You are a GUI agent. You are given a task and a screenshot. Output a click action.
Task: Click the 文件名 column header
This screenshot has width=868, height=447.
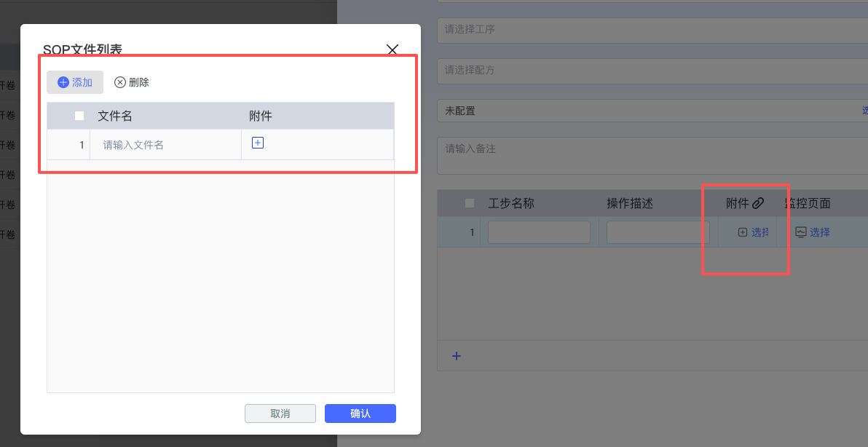(x=115, y=116)
